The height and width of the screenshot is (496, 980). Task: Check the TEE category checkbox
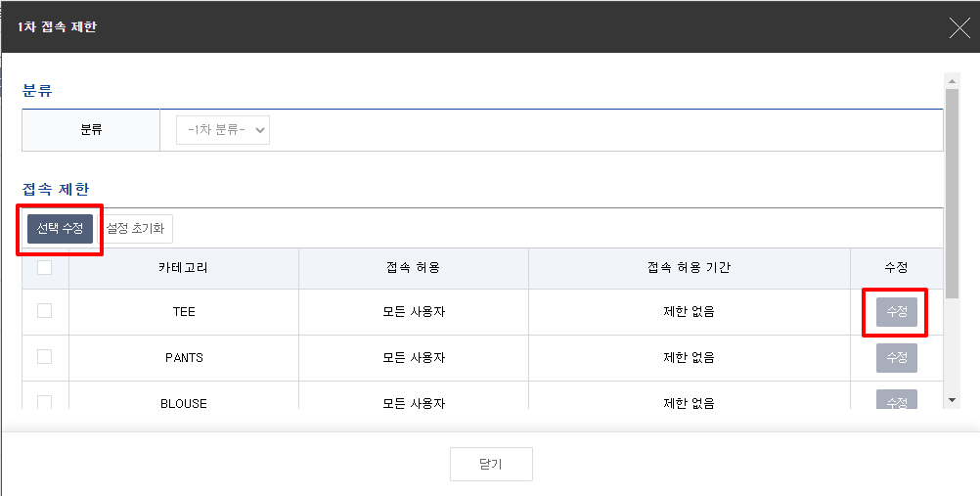pyautogui.click(x=45, y=311)
